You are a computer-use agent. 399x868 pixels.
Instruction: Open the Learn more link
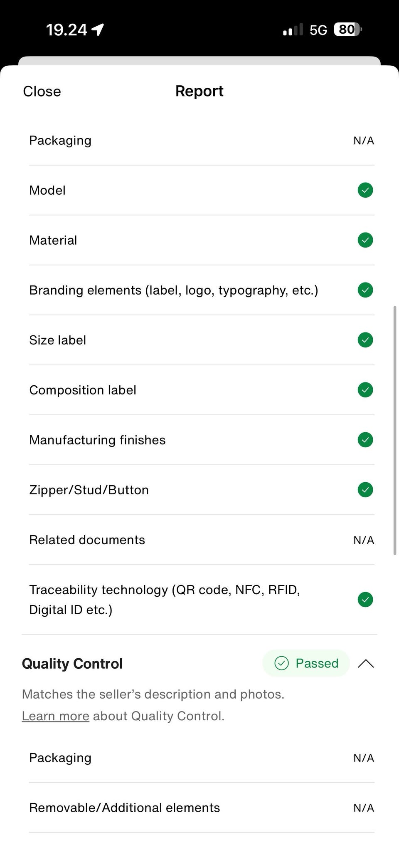click(x=55, y=716)
